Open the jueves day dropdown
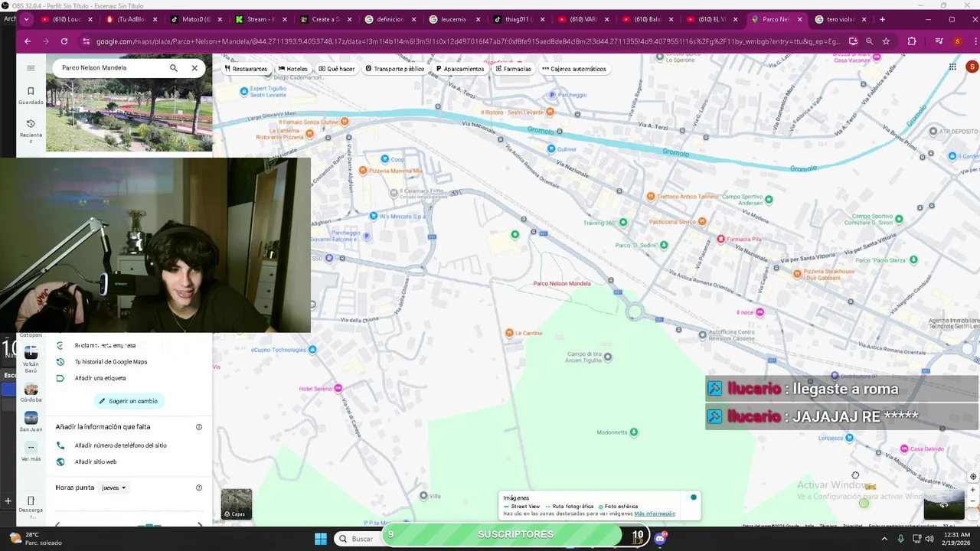 [x=114, y=487]
